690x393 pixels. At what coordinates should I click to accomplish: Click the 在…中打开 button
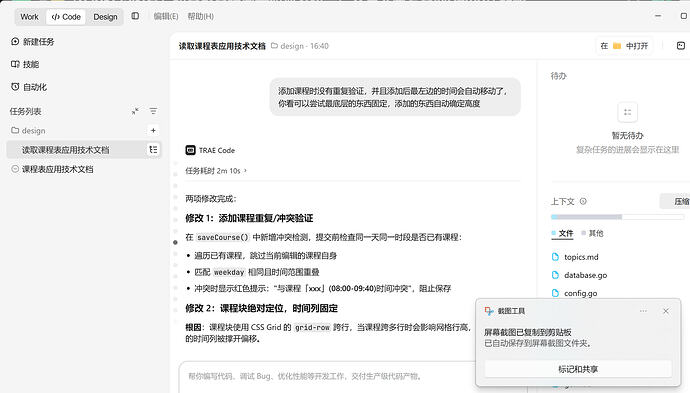(x=624, y=46)
